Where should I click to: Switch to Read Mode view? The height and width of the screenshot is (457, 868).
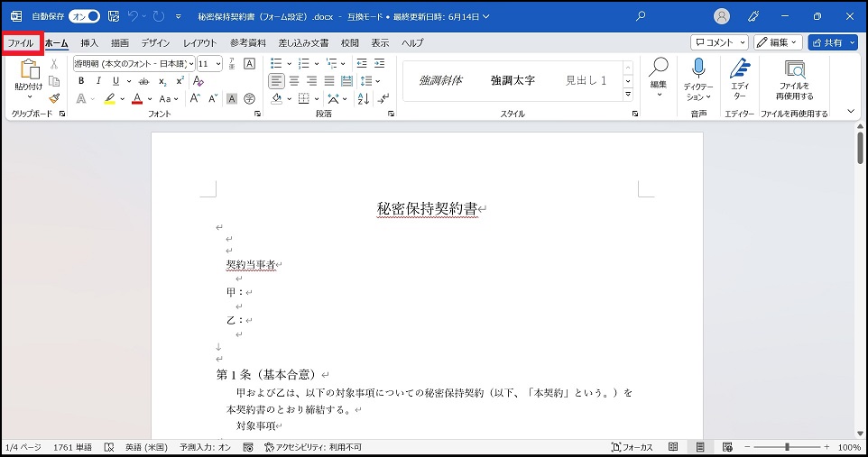click(673, 447)
